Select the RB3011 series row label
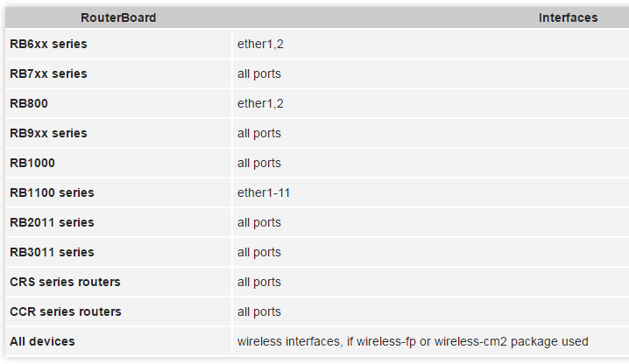Image resolution: width=629 pixels, height=364 pixels. click(x=52, y=252)
